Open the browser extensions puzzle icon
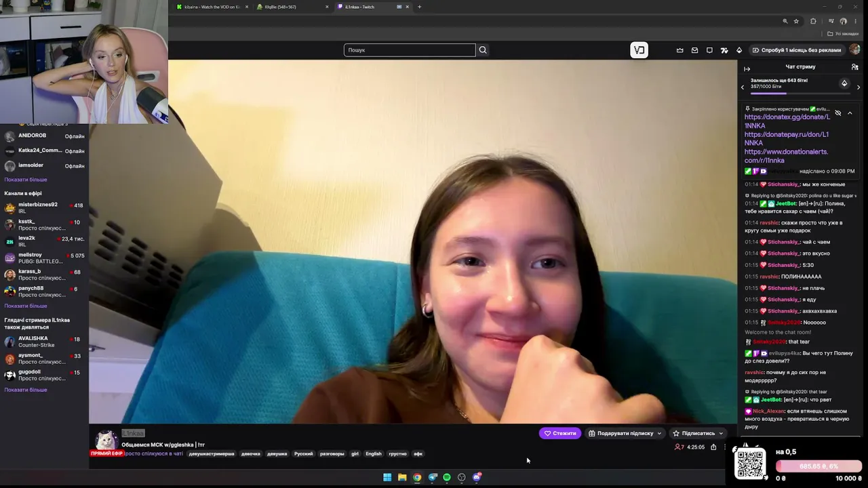This screenshot has height=488, width=868. (813, 21)
